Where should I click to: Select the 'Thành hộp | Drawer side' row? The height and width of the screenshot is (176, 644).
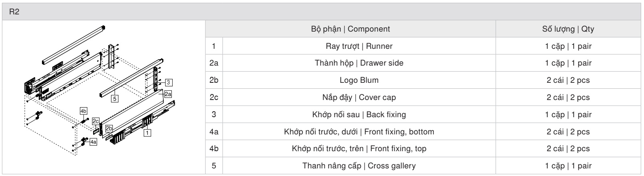tap(423, 63)
